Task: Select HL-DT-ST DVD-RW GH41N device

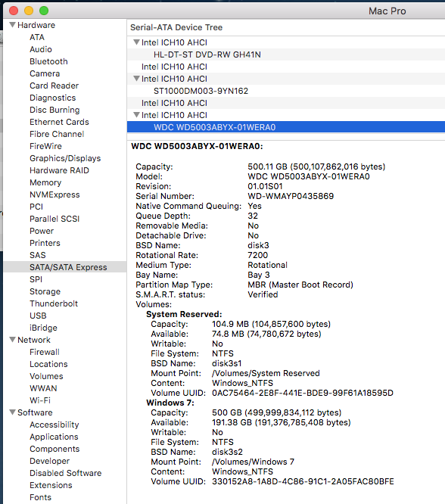Action: [286, 54]
